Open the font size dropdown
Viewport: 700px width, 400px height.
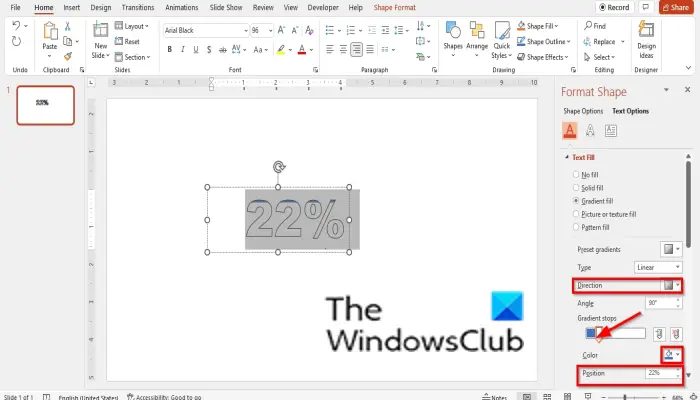[x=270, y=30]
